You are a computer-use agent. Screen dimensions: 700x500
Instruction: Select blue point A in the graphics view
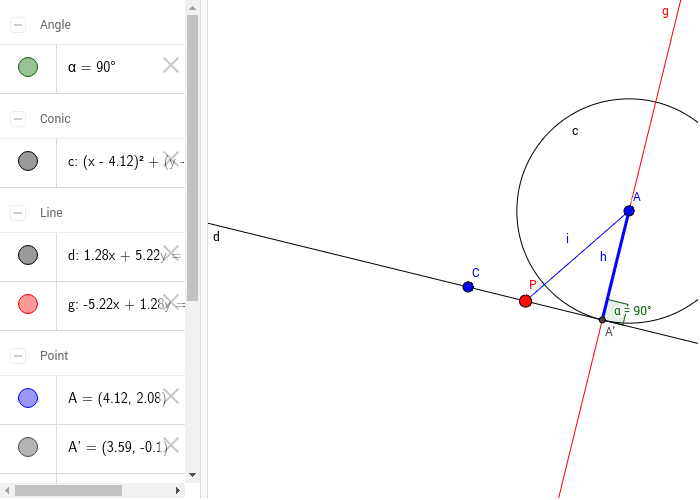coord(629,211)
